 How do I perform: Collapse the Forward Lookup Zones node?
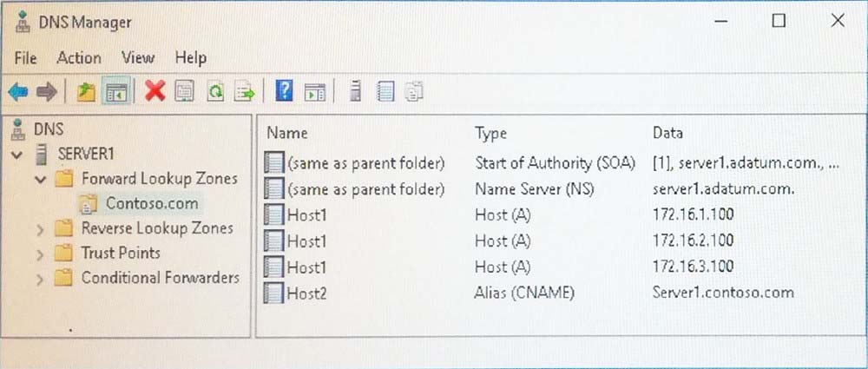[41, 180]
